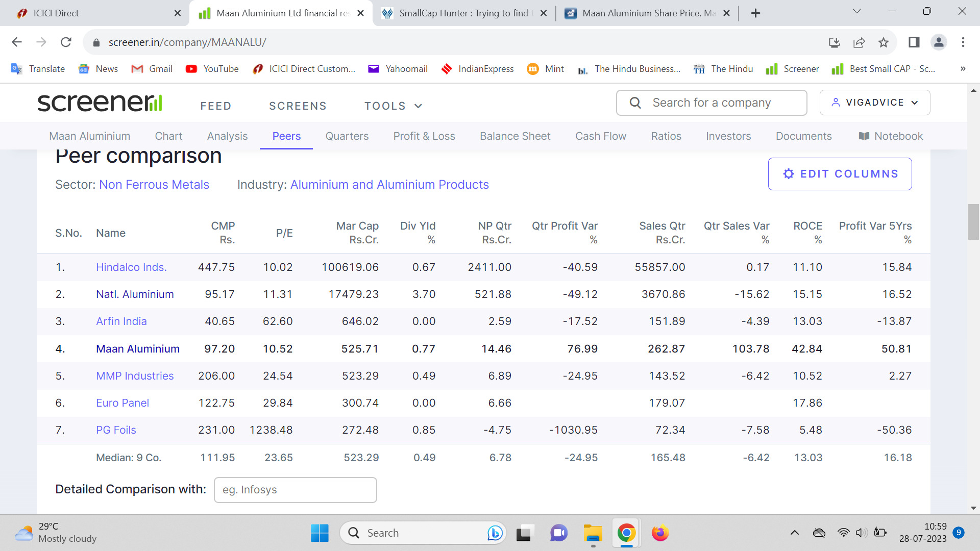980x551 pixels.
Task: Click the Median: 9 Co. label
Action: 129,458
